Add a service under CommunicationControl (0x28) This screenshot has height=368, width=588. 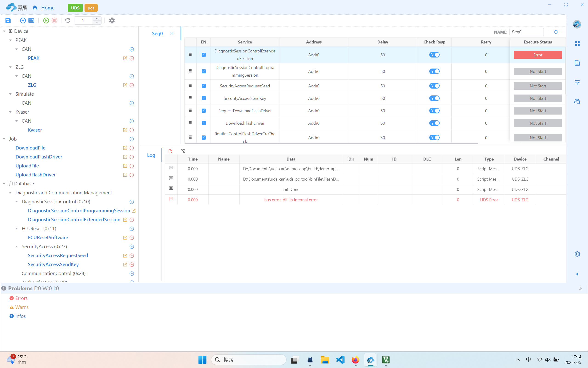[x=132, y=273]
